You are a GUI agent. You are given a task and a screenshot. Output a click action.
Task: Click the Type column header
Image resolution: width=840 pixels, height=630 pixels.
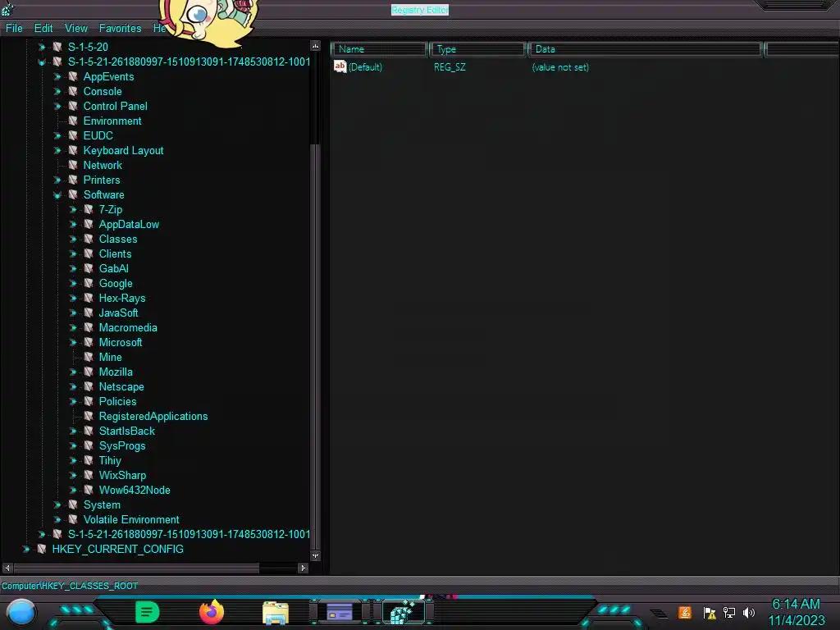[478, 49]
